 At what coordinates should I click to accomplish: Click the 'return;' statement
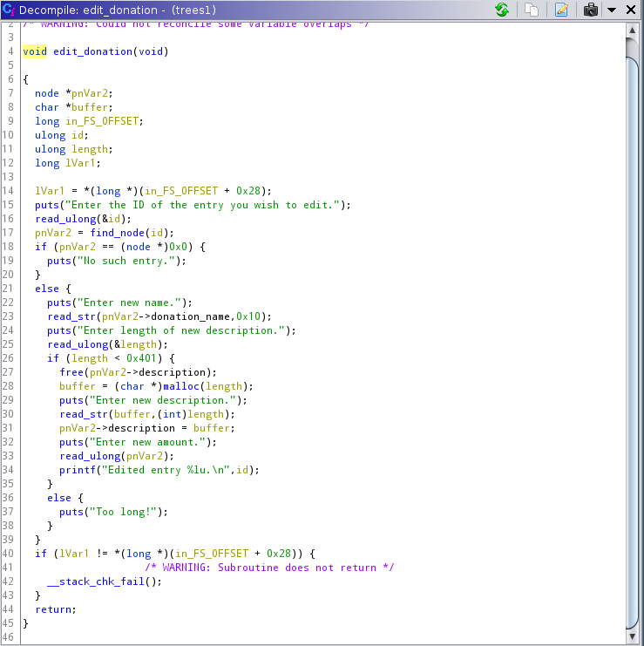point(56,609)
